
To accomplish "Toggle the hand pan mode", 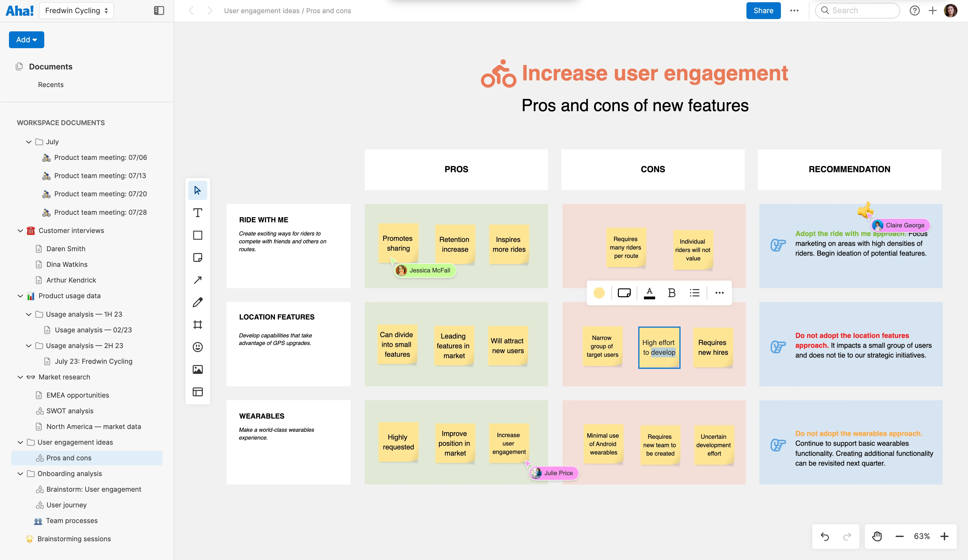I will (877, 536).
